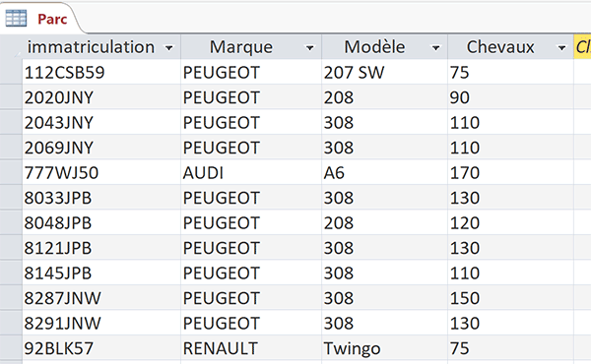591x364 pixels.
Task: Click model 208 in the 8048JPB row
Action: pos(384,222)
